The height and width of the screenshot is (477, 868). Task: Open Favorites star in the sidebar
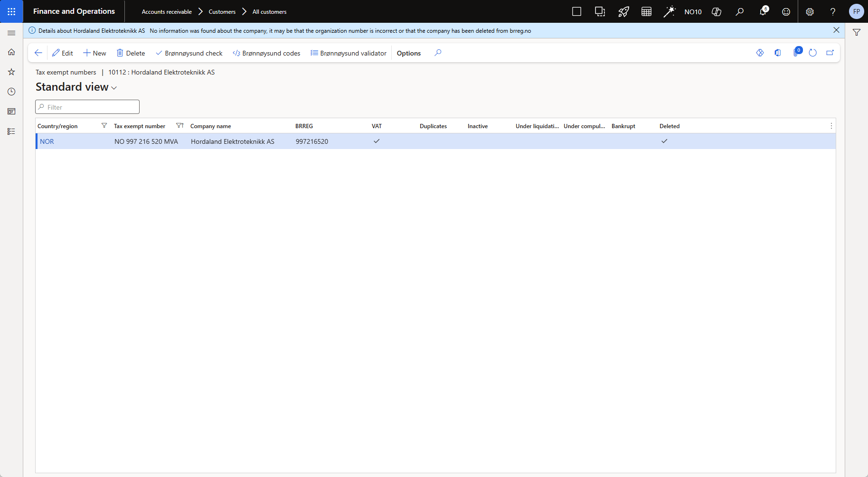[11, 72]
